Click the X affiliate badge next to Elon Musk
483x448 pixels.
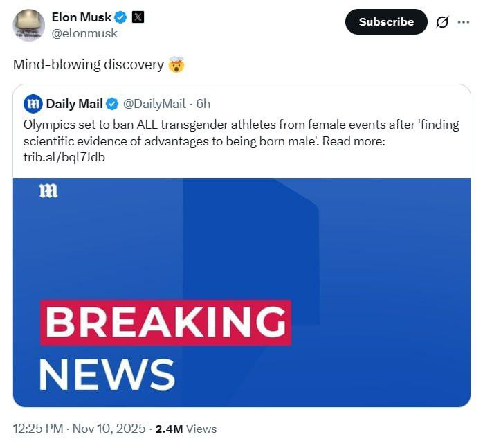(x=138, y=17)
